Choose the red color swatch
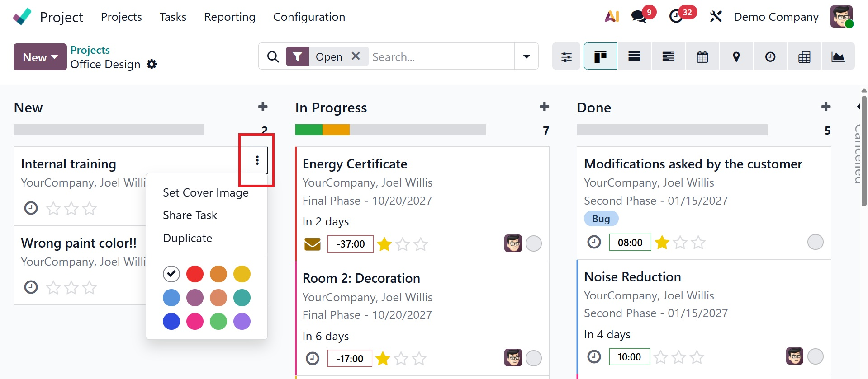The width and height of the screenshot is (868, 379). [195, 274]
